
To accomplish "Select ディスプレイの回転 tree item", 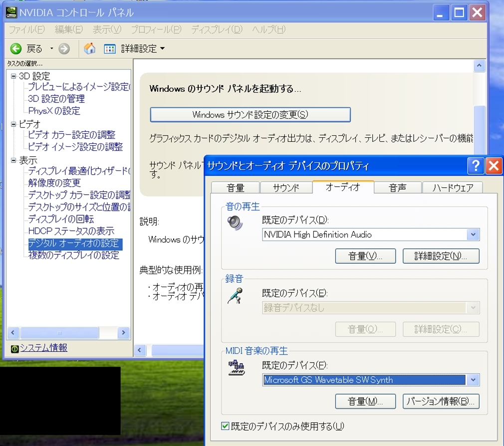I will (61, 219).
